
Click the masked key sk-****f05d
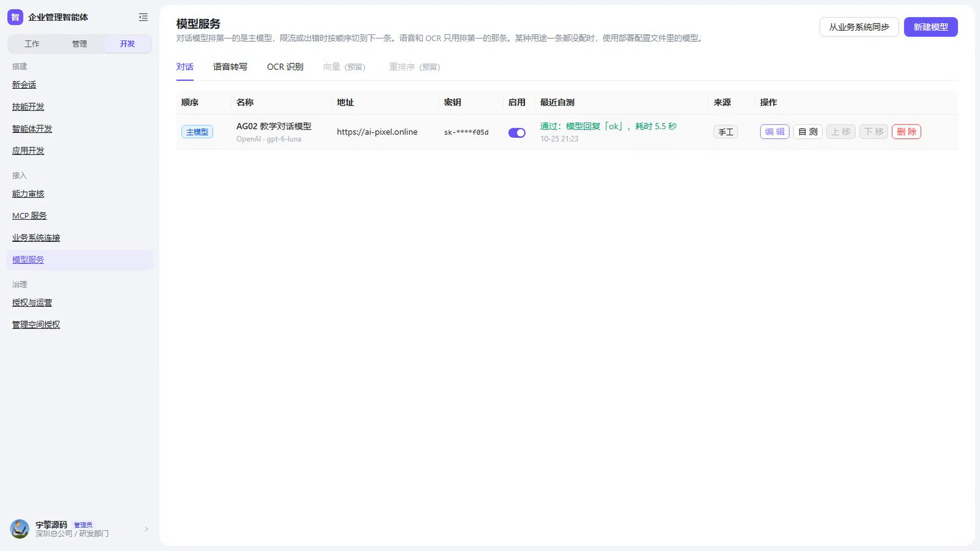pyautogui.click(x=466, y=132)
